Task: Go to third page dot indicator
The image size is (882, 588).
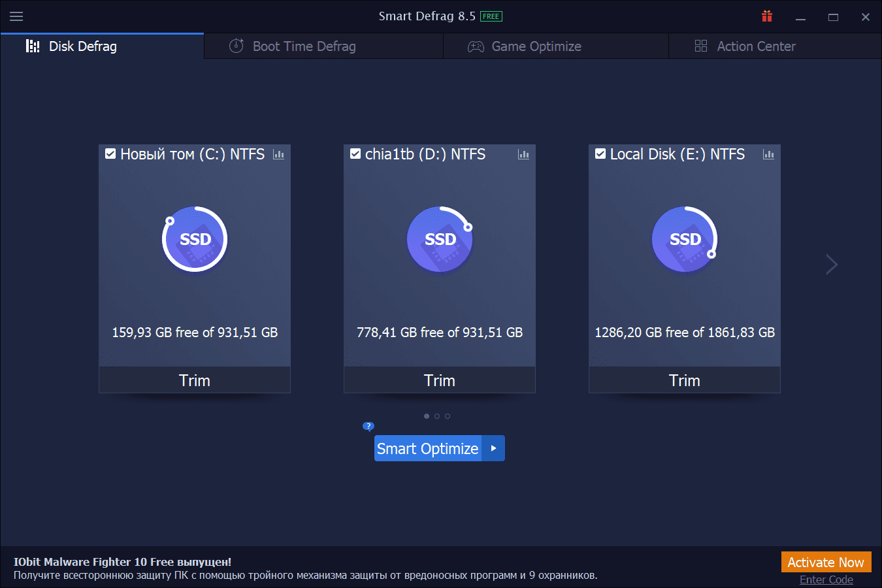Action: pyautogui.click(x=448, y=416)
